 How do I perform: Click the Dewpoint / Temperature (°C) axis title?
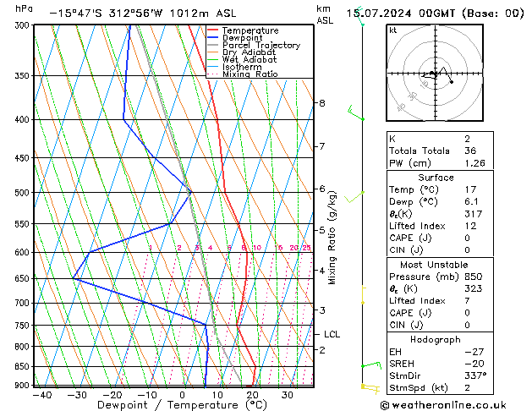pyautogui.click(x=182, y=405)
